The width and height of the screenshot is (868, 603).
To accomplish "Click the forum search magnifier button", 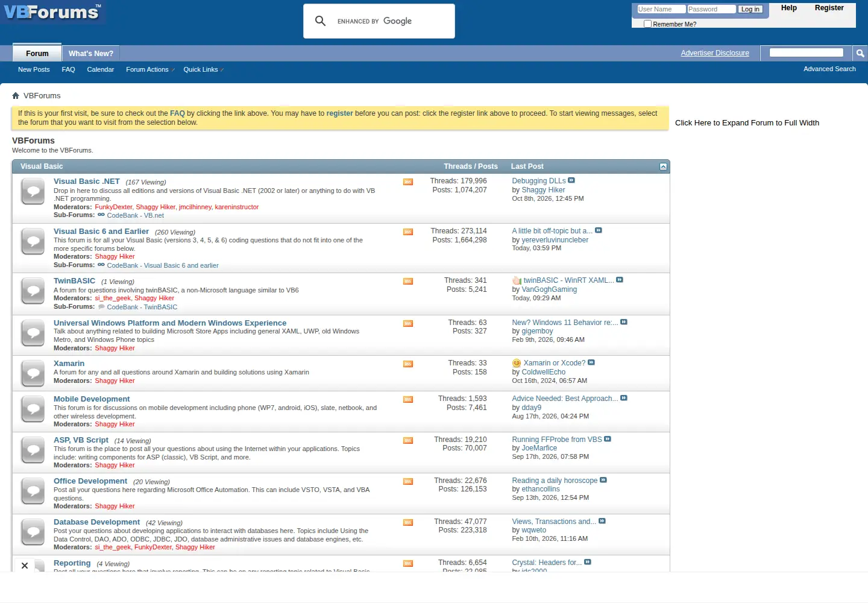I will pyautogui.click(x=860, y=54).
